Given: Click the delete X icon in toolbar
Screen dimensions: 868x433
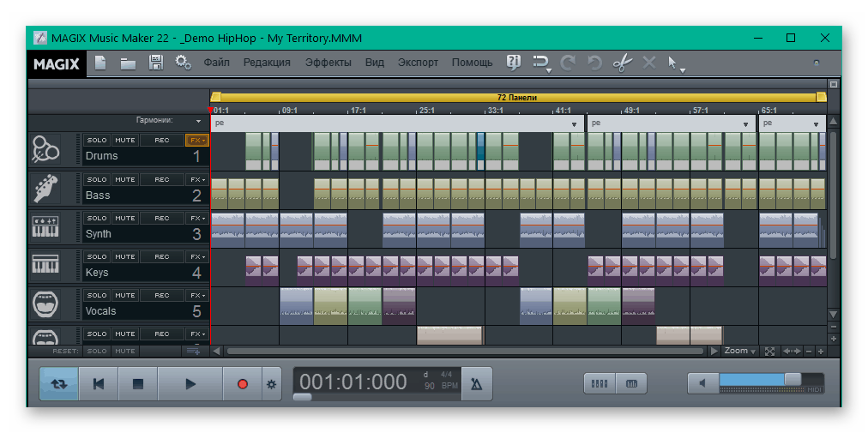Looking at the screenshot, I should [648, 63].
